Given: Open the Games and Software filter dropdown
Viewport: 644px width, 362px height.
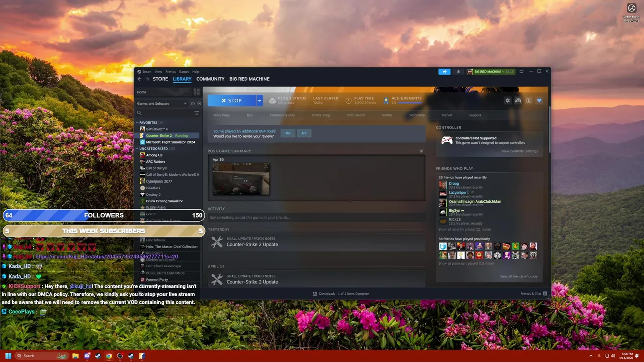Looking at the screenshot, I should point(162,104).
